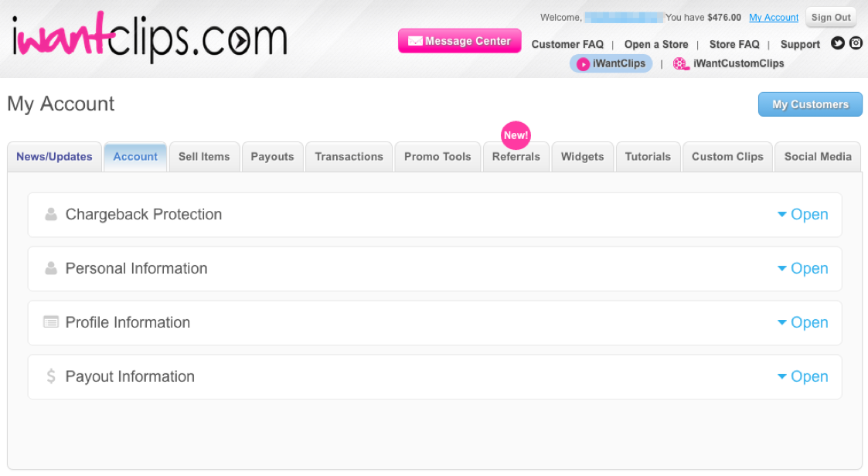Click the person icon beside Personal Information
This screenshot has height=476, width=868.
point(51,268)
